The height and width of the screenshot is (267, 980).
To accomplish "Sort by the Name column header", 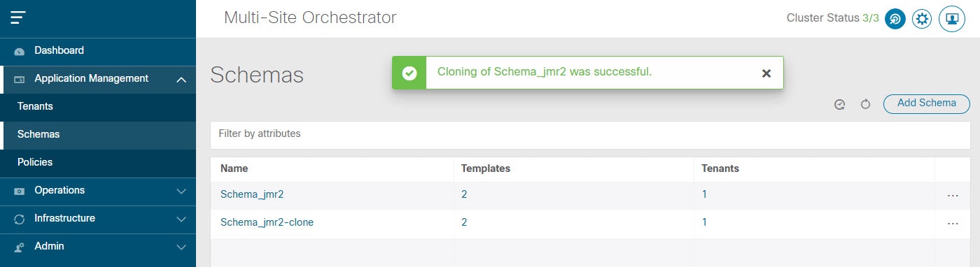I will click(234, 168).
